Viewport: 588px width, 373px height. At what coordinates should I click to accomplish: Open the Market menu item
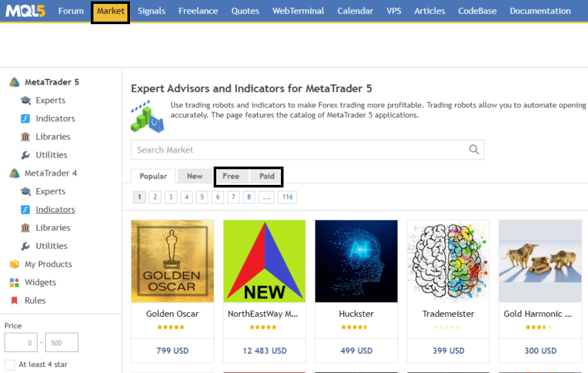[x=110, y=11]
